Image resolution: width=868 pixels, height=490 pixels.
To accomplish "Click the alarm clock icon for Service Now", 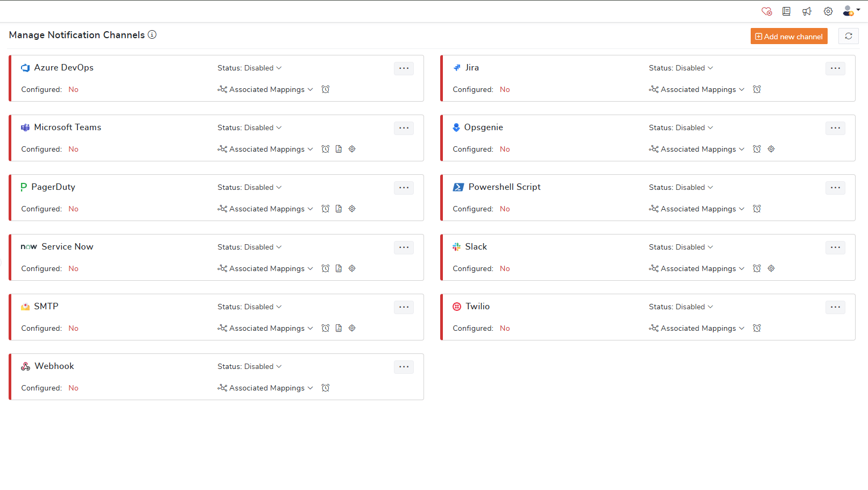I will coord(326,268).
